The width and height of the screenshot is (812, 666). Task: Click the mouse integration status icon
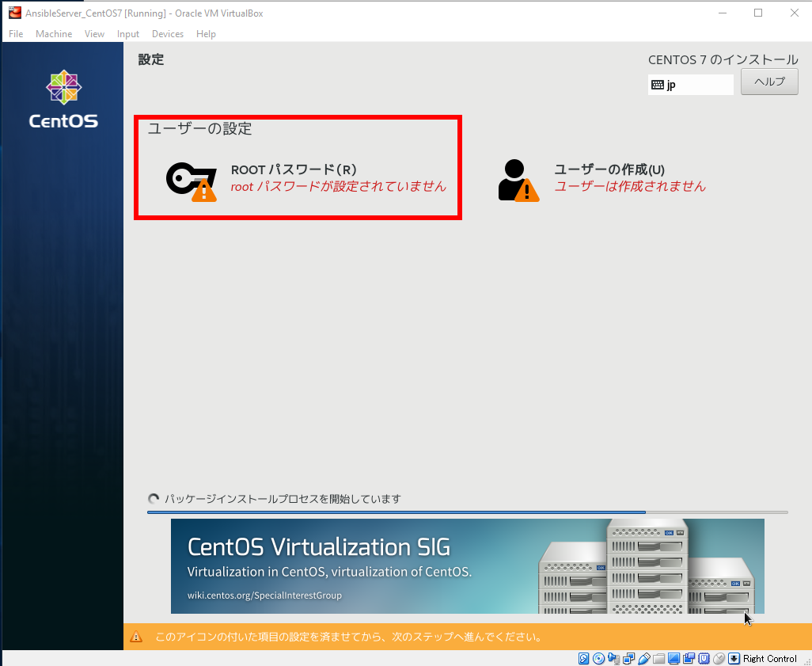coord(719,658)
